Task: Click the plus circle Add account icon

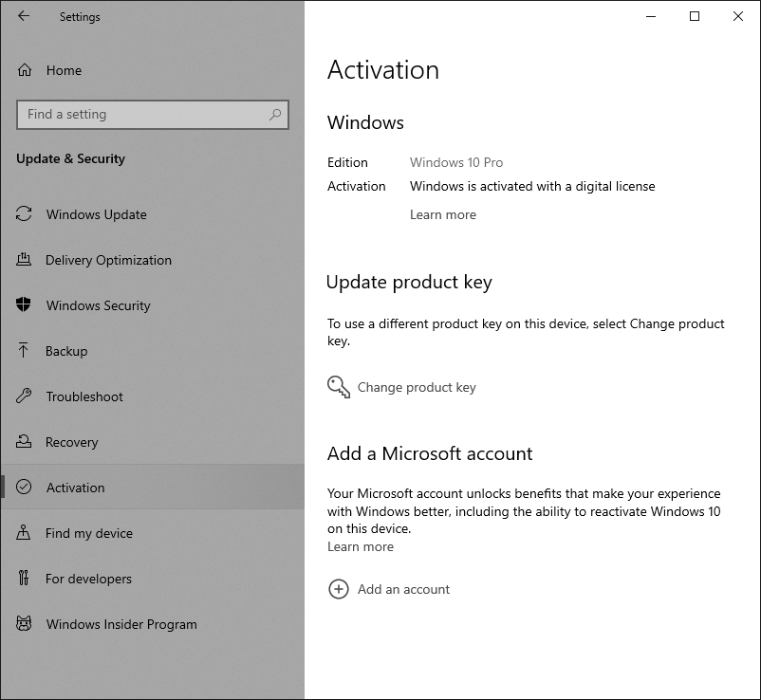Action: pyautogui.click(x=339, y=589)
